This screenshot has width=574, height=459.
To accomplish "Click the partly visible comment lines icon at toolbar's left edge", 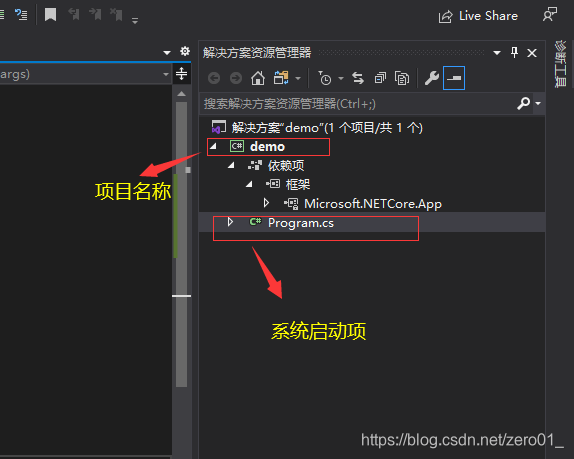I will click(2, 15).
